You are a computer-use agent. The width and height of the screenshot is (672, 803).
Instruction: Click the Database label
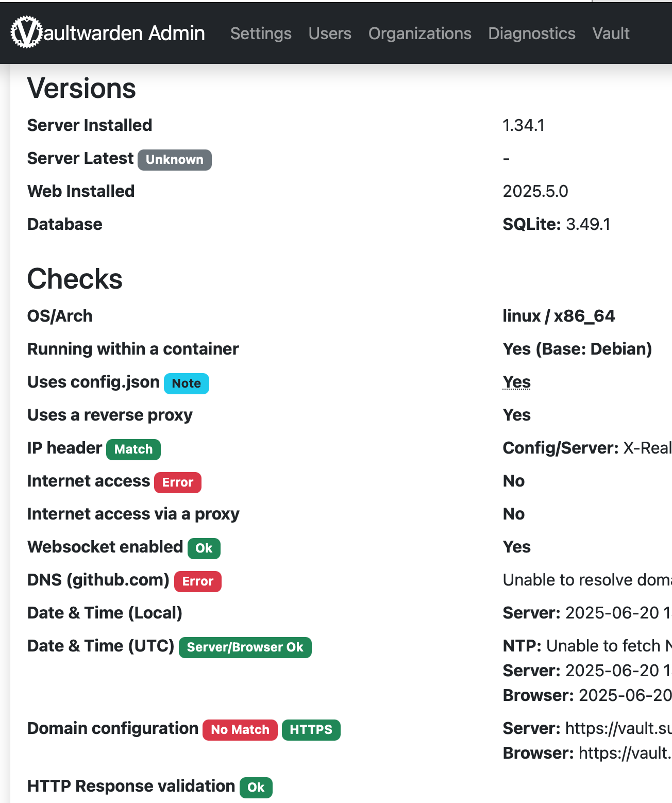pyautogui.click(x=65, y=224)
